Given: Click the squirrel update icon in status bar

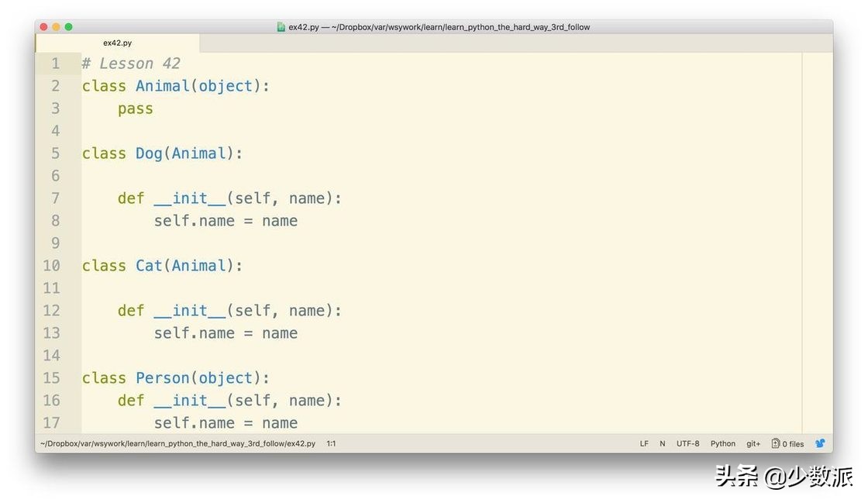Looking at the screenshot, I should pyautogui.click(x=820, y=443).
